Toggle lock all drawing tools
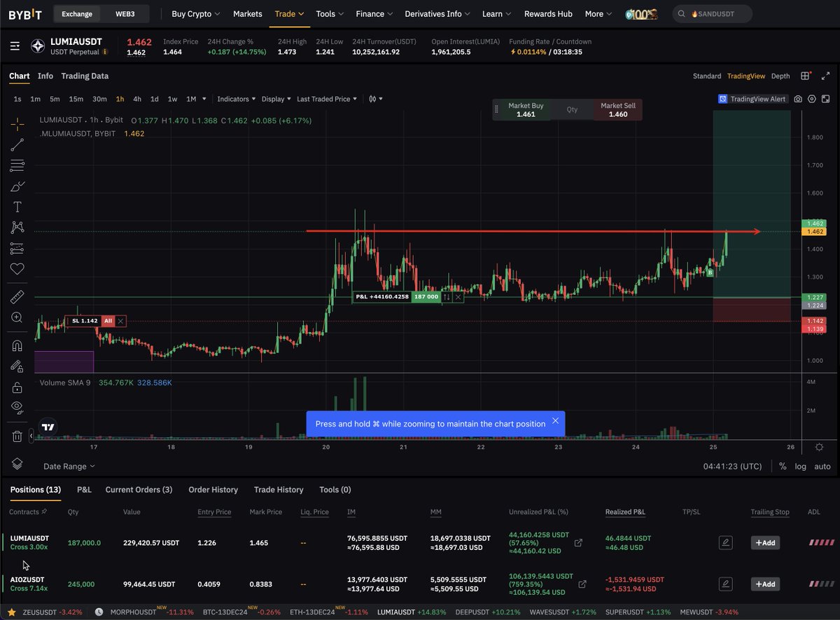The height and width of the screenshot is (620, 840). [17, 387]
